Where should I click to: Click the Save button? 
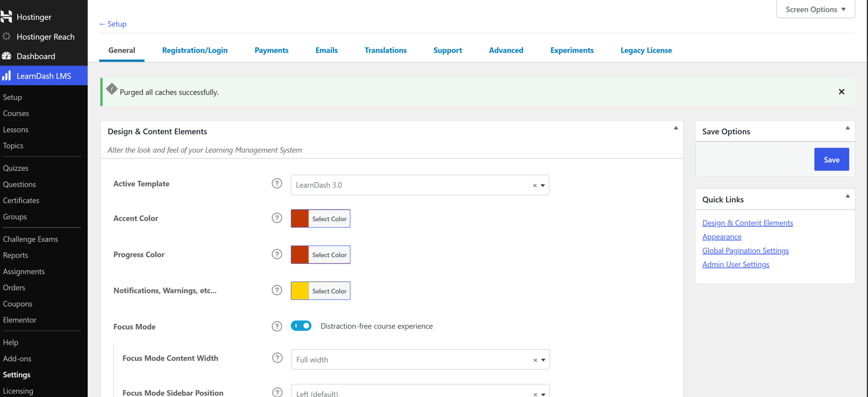(x=831, y=160)
